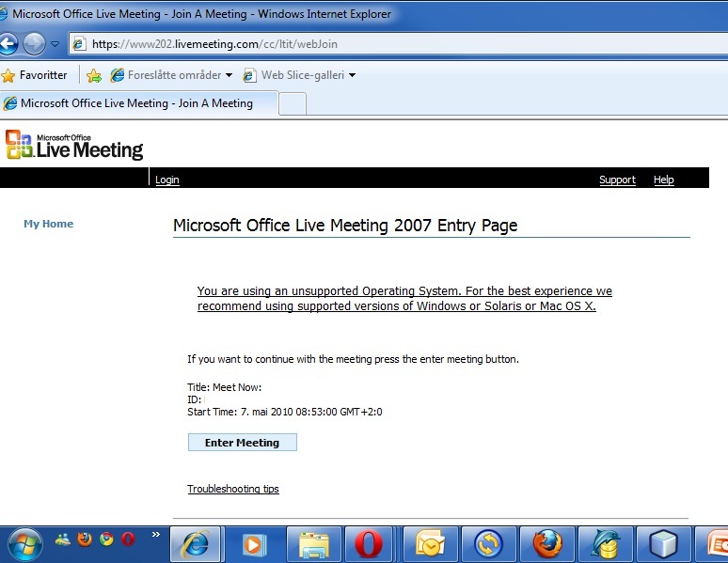Open the Windows Explorer folder taskbar icon
The height and width of the screenshot is (563, 728).
(x=314, y=544)
